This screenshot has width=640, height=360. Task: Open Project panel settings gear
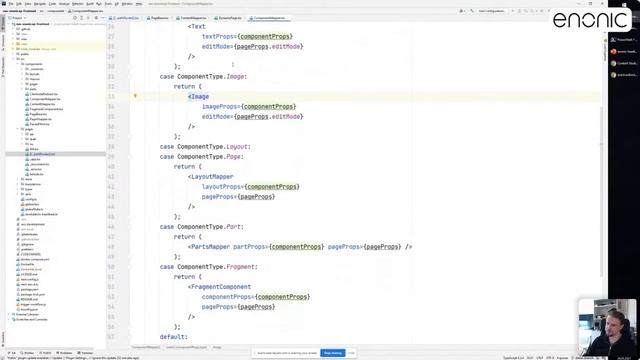click(96, 18)
